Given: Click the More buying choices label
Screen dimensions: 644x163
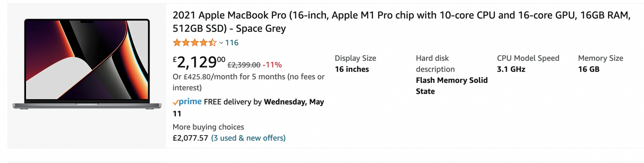Looking at the screenshot, I should coord(208,127).
